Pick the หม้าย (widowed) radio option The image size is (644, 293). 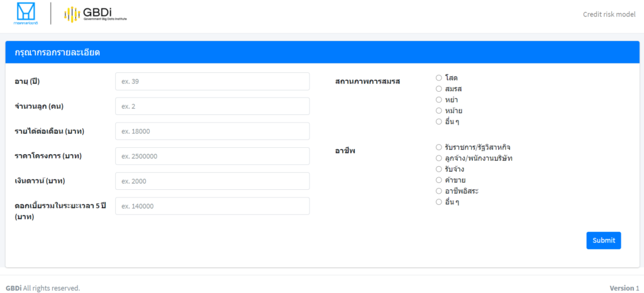coord(439,111)
